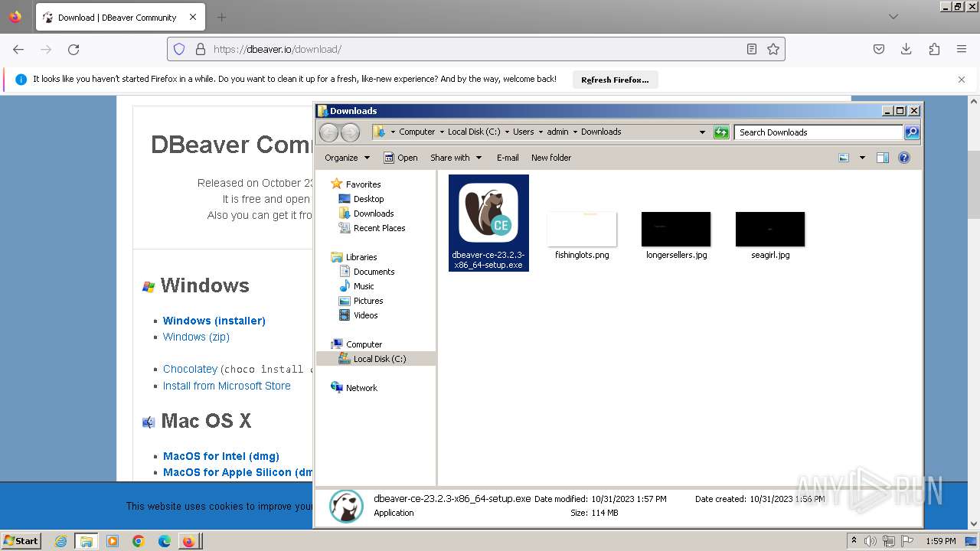Click Search Downloads field
Screen dimensions: 980x551
pyautogui.click(x=818, y=132)
